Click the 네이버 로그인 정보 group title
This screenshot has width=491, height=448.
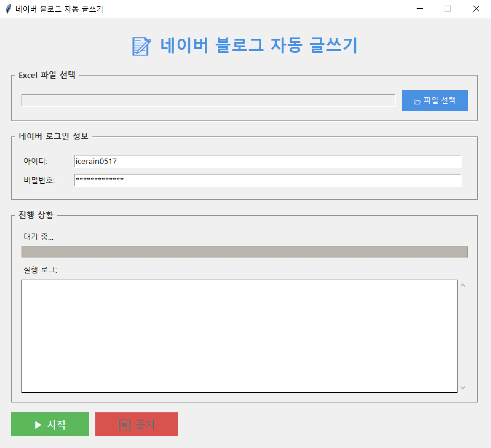[53, 136]
